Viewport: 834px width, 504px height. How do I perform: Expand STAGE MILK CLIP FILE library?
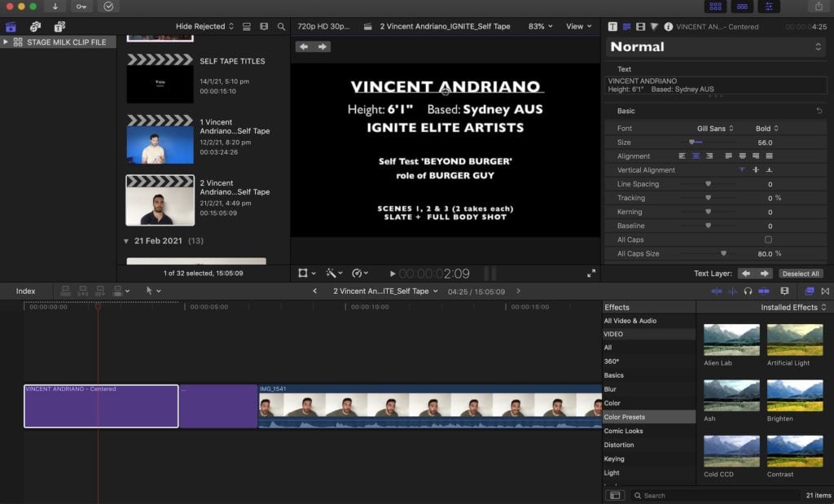(6, 42)
